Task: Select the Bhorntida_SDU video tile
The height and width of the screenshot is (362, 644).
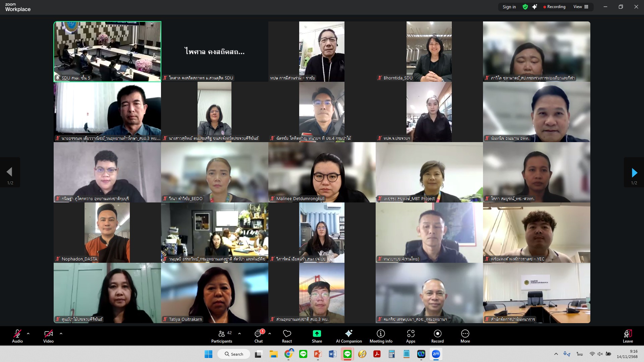Action: (429, 51)
